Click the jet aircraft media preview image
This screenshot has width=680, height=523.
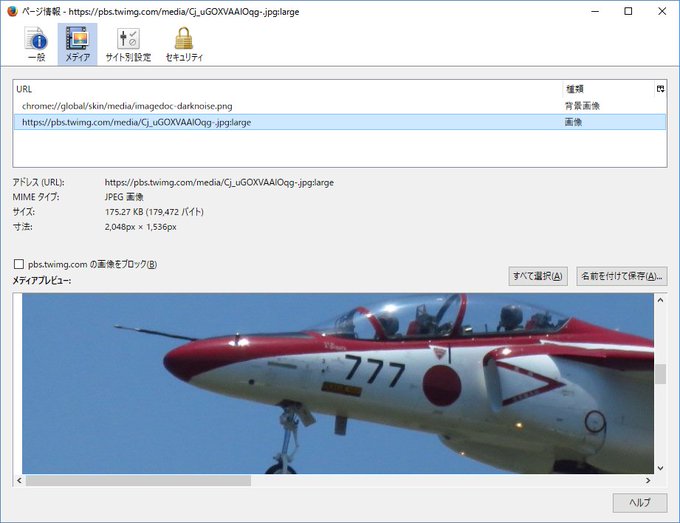(338, 383)
